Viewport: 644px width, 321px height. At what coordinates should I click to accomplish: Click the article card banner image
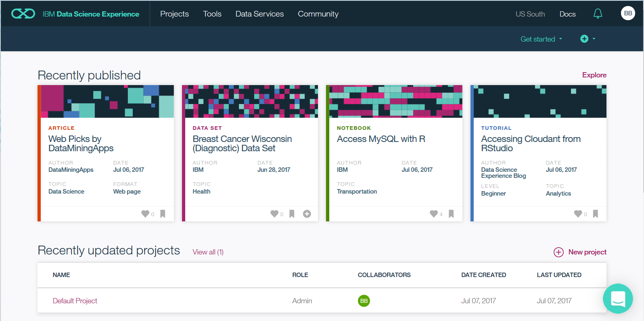coord(107,101)
